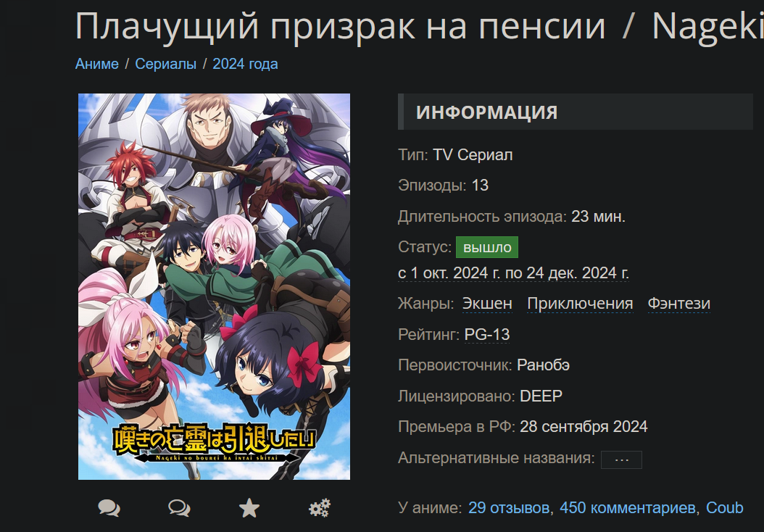Click the green вышло status badge
The height and width of the screenshot is (532, 764).
(x=487, y=247)
